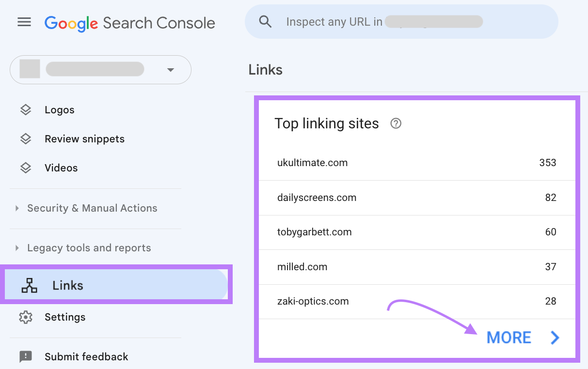This screenshot has height=369, width=588.
Task: Select the dailyscreens.com row
Action: (x=317, y=198)
